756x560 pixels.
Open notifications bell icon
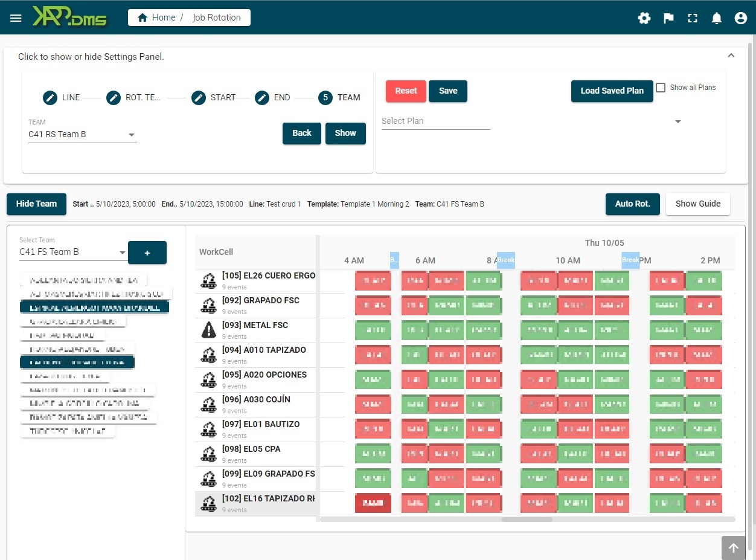717,18
